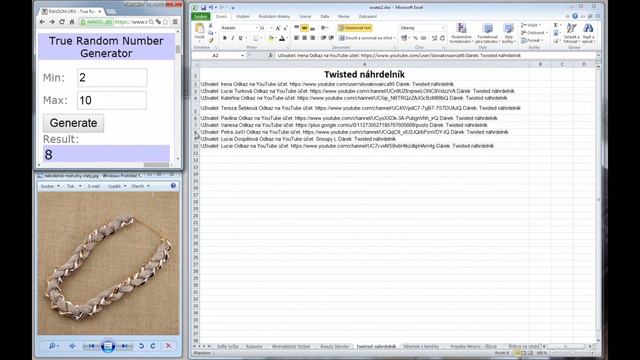Open Najít a vybrat binoculars menu
The width and height of the screenshot is (640, 360).
588,33
